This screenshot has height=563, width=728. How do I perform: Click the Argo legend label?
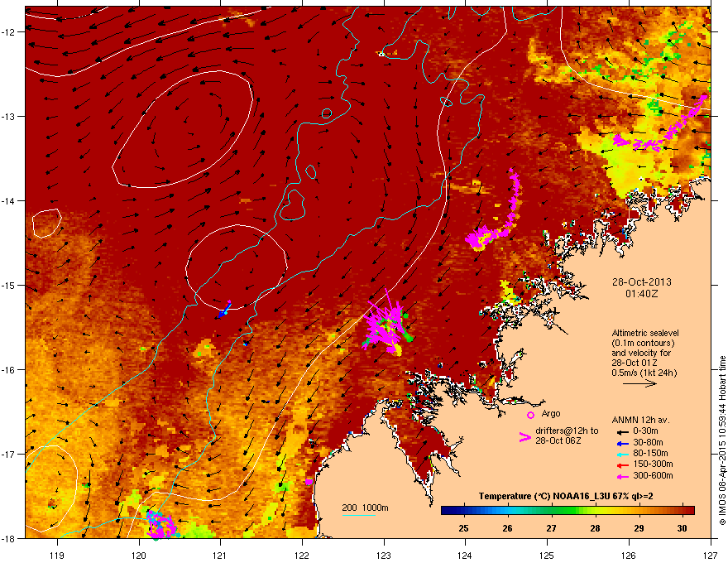(551, 413)
